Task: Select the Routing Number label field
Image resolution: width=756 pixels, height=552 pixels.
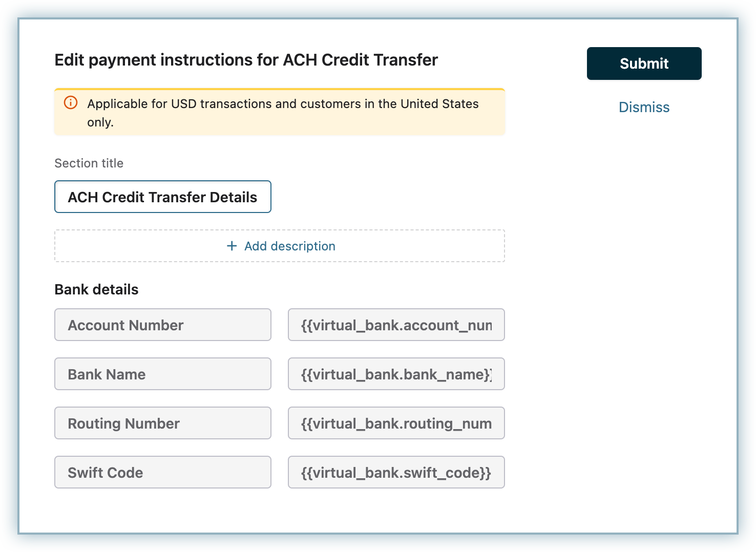Action: tap(162, 423)
